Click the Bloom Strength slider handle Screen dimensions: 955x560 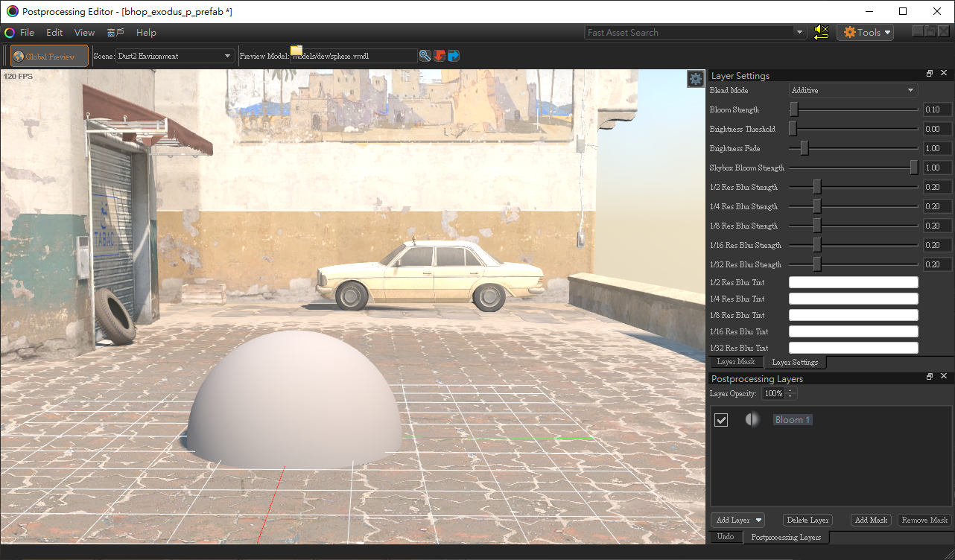[x=794, y=109]
